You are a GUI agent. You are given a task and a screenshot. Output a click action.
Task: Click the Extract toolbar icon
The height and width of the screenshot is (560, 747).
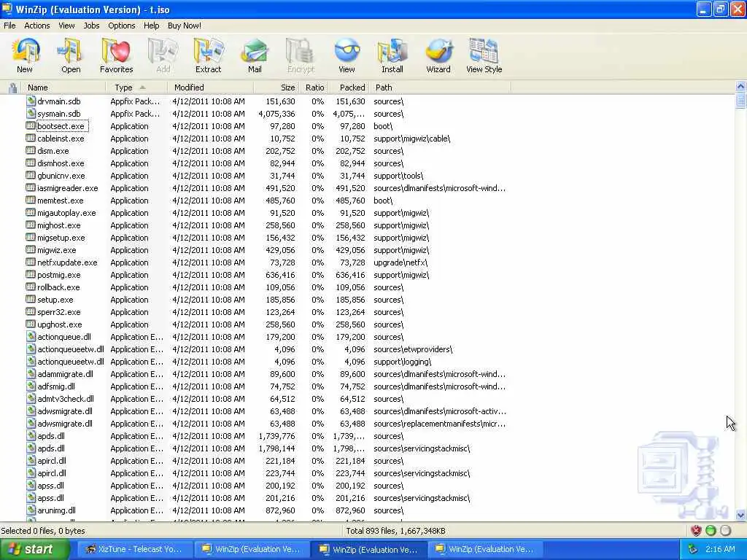click(208, 51)
